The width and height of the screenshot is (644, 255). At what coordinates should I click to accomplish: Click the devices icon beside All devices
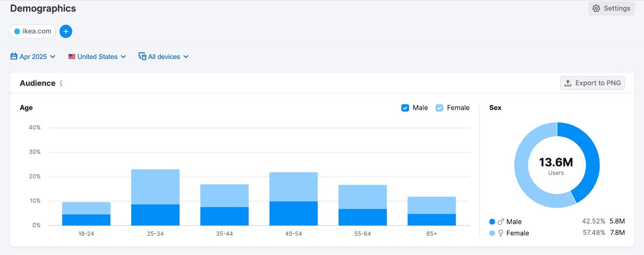click(x=142, y=56)
